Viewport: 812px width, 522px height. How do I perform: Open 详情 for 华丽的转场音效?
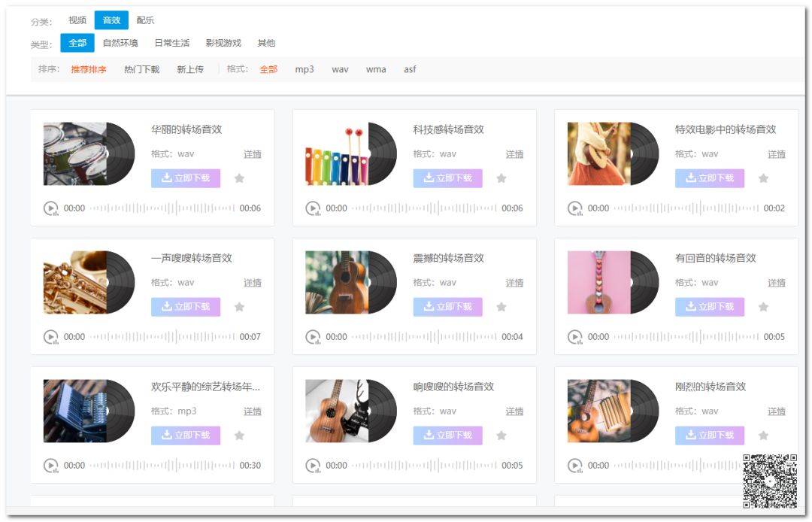point(253,154)
